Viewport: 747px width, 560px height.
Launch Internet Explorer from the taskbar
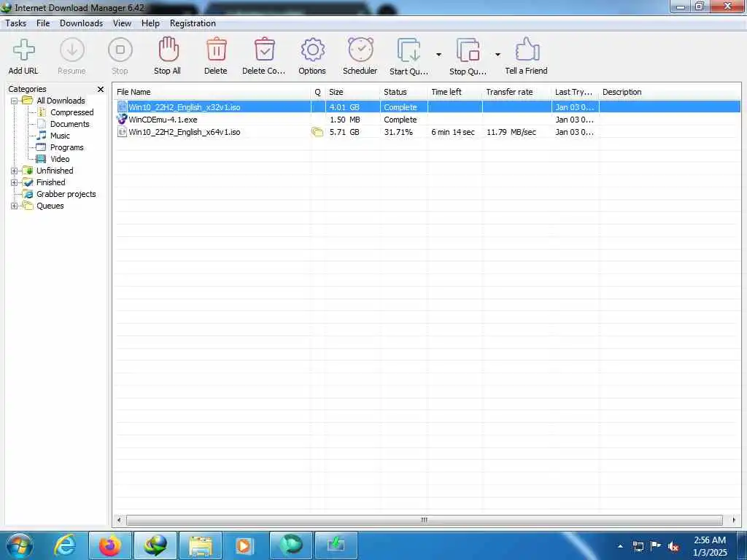(65, 545)
